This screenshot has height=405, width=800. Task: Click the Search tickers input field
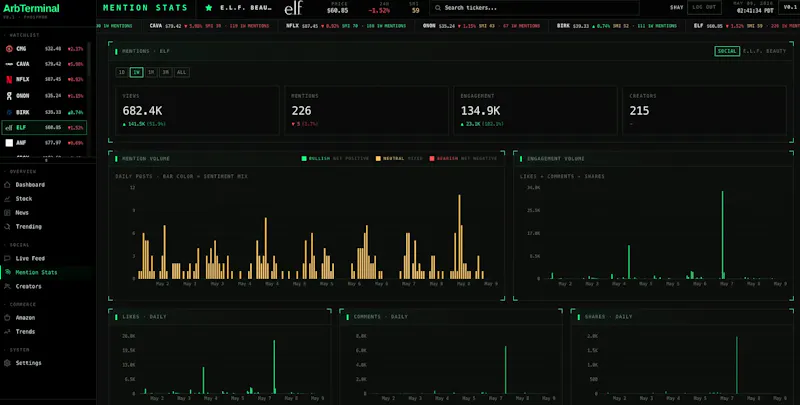click(x=534, y=8)
